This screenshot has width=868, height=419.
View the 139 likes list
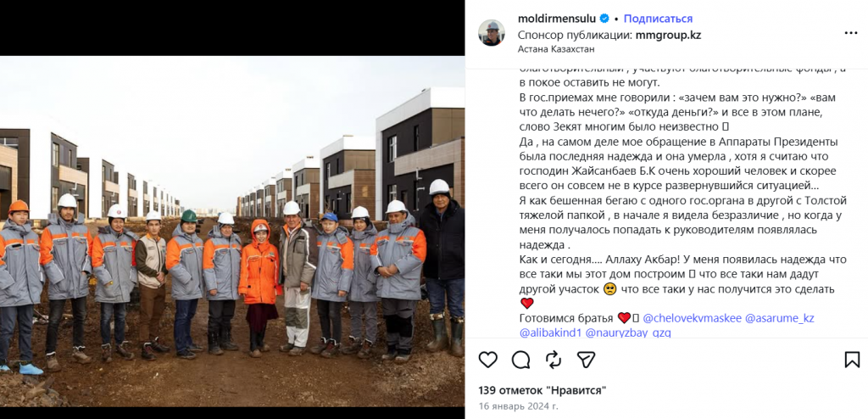point(542,391)
